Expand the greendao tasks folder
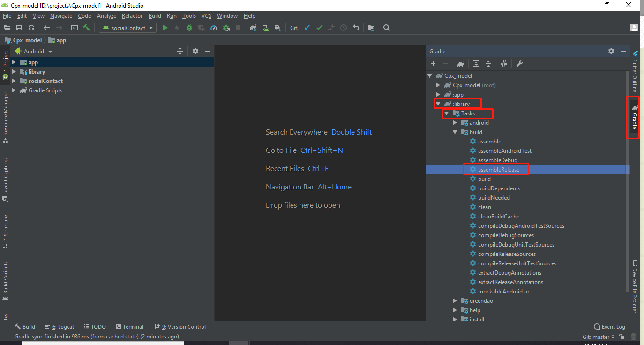644x345 pixels. 455,300
